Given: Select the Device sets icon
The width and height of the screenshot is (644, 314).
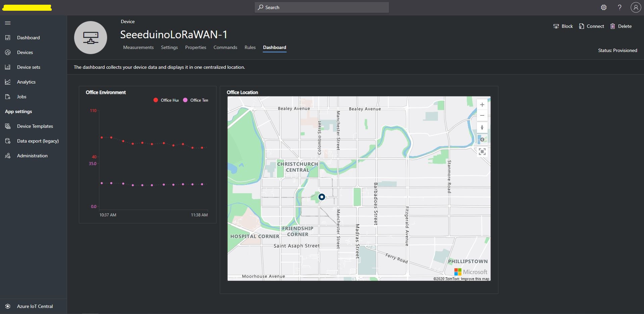Looking at the screenshot, I should (8, 67).
